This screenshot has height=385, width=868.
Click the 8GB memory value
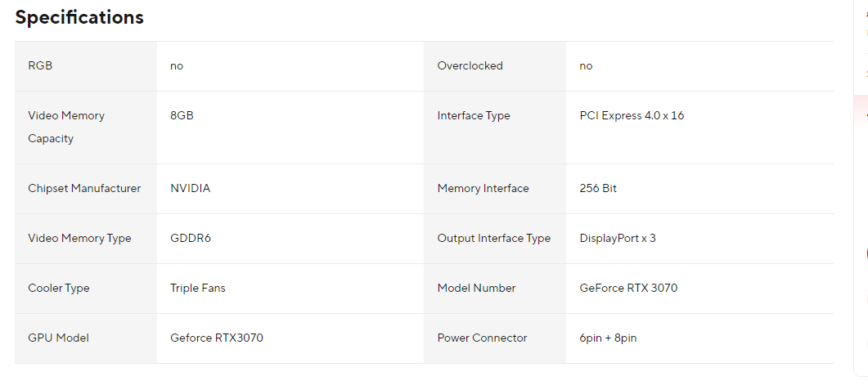182,116
